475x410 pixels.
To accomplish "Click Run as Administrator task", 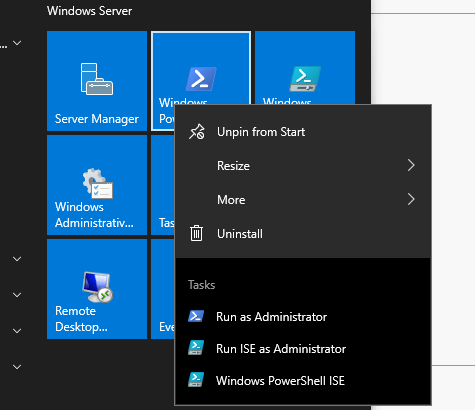I will point(303,317).
